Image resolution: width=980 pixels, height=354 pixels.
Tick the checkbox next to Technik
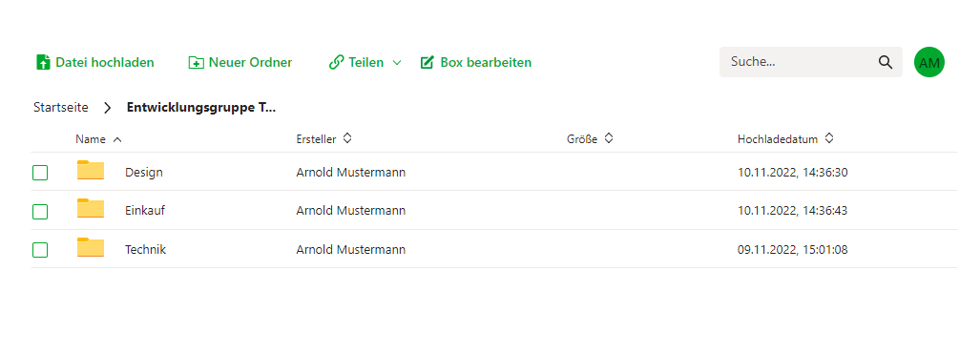click(x=40, y=250)
